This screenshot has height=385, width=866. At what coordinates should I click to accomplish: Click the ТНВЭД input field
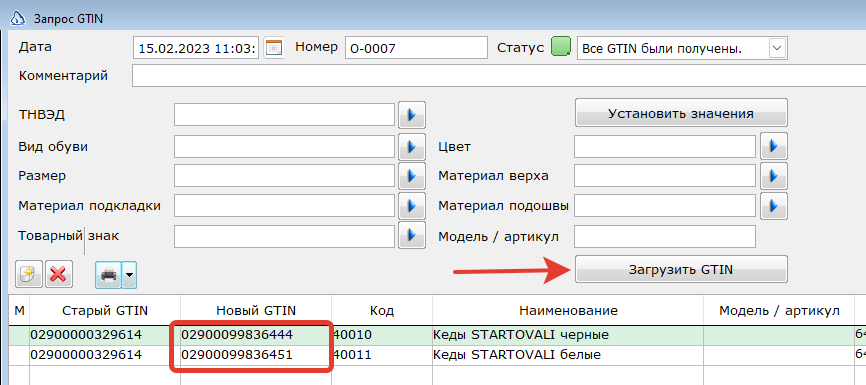(x=285, y=115)
